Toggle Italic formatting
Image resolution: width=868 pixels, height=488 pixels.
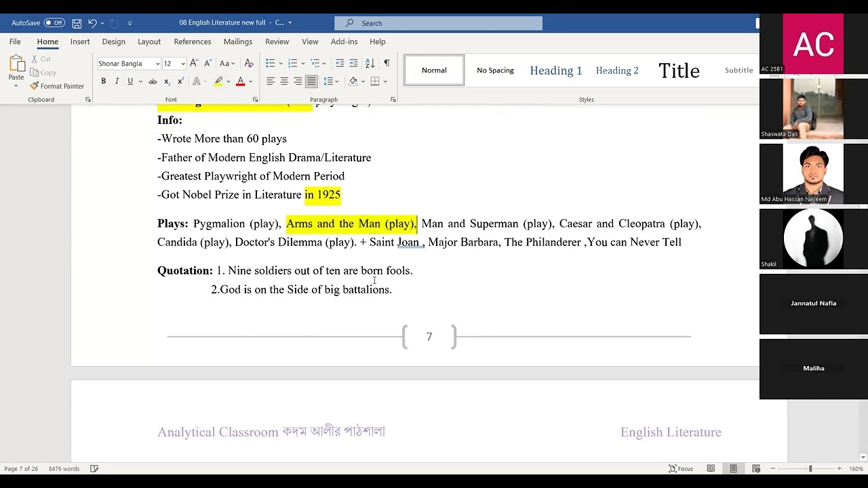pos(117,81)
